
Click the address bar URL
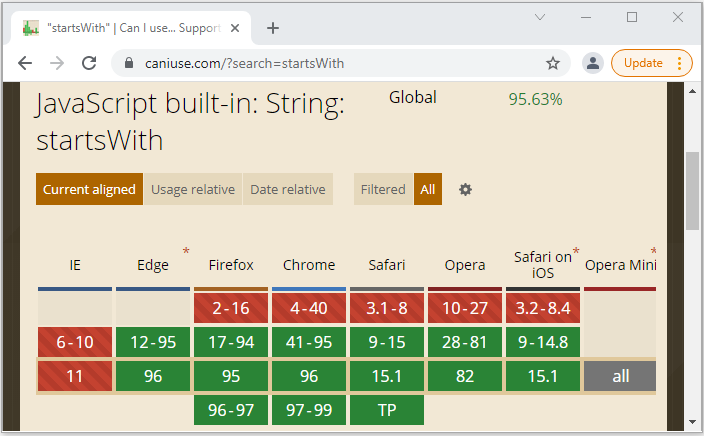[245, 63]
